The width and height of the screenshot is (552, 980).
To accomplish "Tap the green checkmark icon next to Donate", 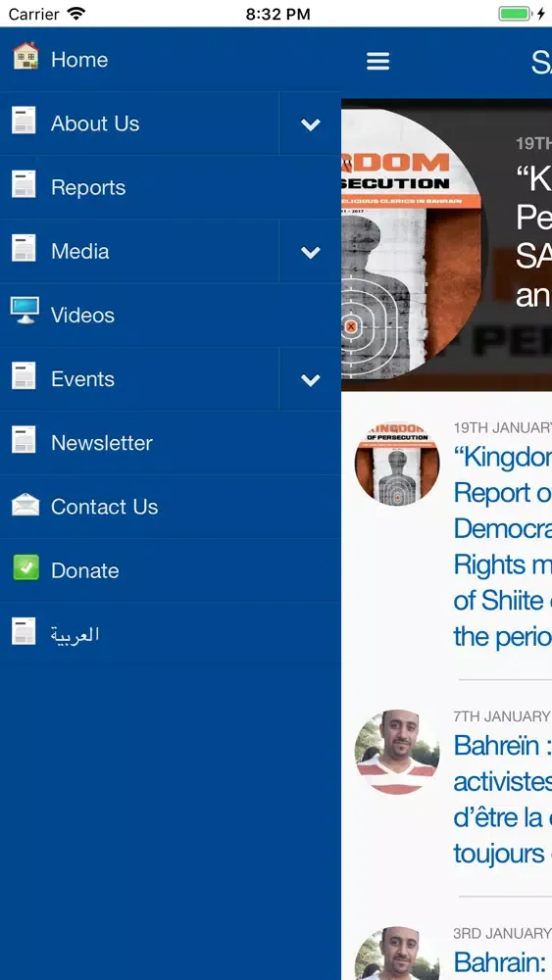I will (25, 567).
